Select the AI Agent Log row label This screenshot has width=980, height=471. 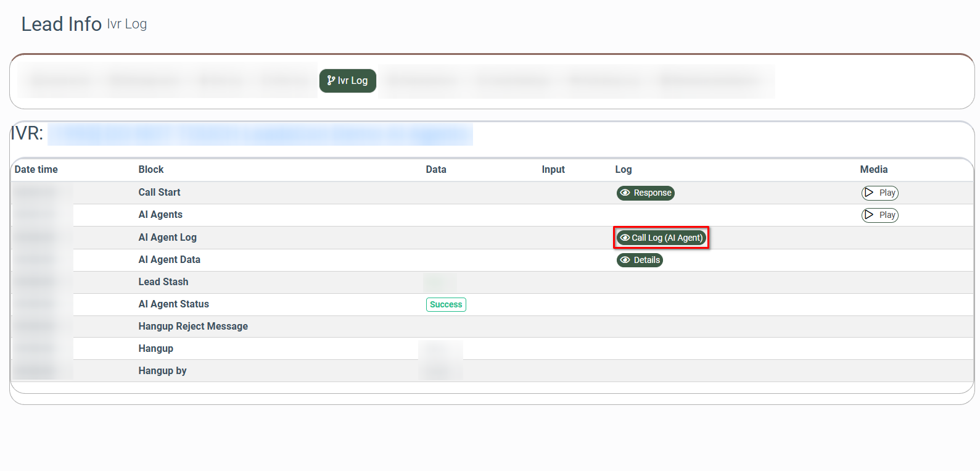(x=167, y=238)
